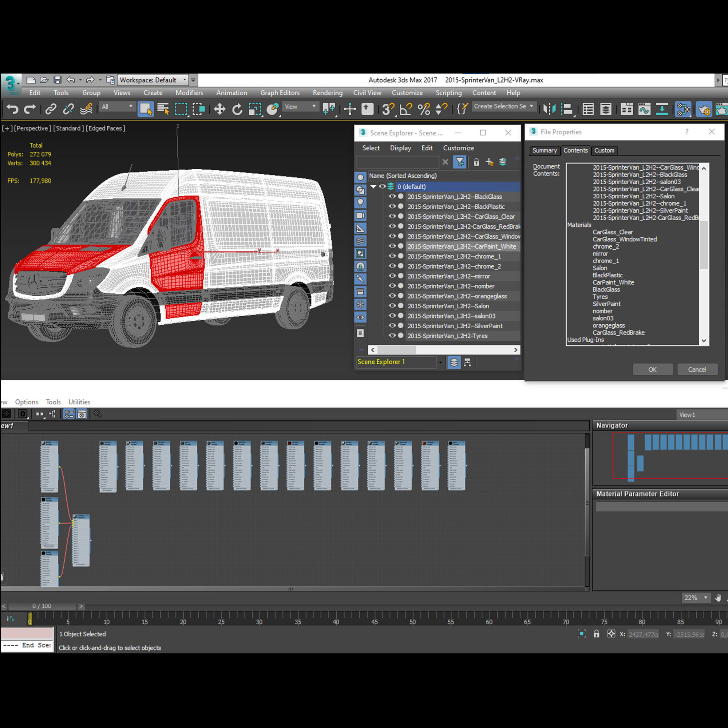Click the Open File folder icon
Screen dimensions: 728x728
44,80
